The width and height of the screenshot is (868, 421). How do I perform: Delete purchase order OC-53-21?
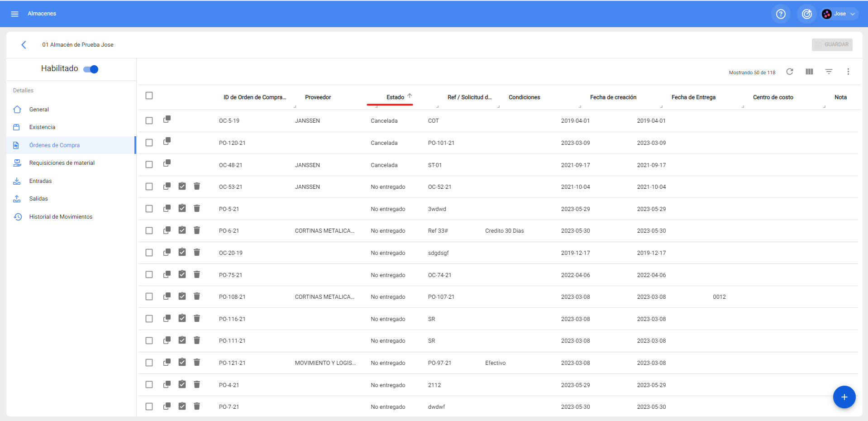pyautogui.click(x=197, y=187)
